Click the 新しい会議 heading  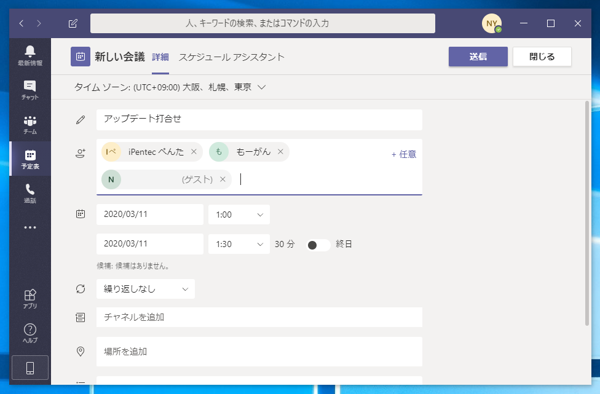[120, 57]
